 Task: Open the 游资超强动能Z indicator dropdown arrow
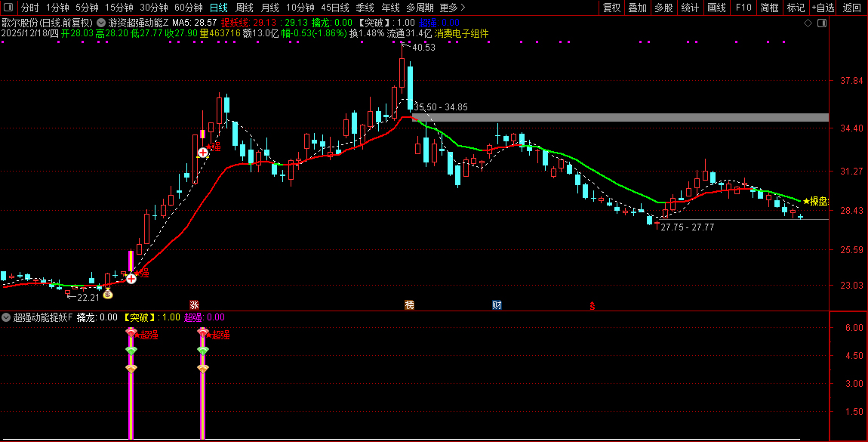coord(101,23)
